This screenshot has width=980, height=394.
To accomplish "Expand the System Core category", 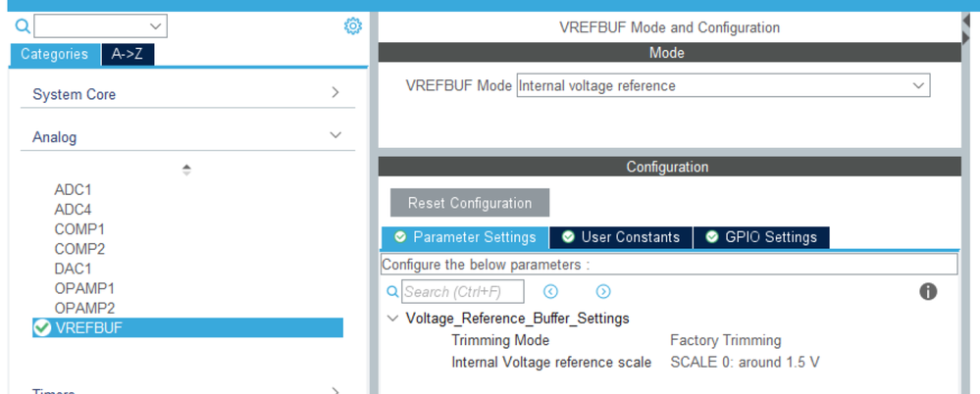I will point(187,94).
